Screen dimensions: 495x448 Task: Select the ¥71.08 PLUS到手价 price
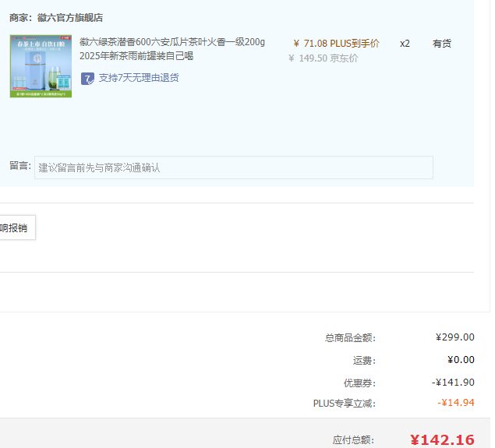[336, 44]
